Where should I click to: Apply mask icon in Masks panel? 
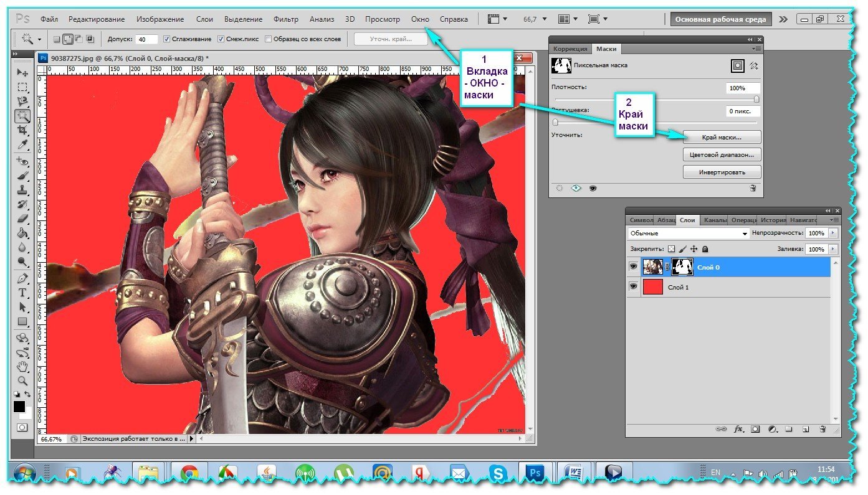[576, 188]
